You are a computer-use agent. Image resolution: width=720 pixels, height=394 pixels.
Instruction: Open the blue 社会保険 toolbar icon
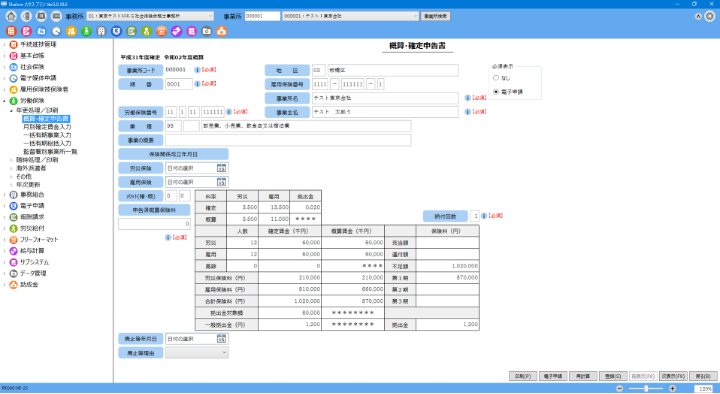tap(41, 31)
